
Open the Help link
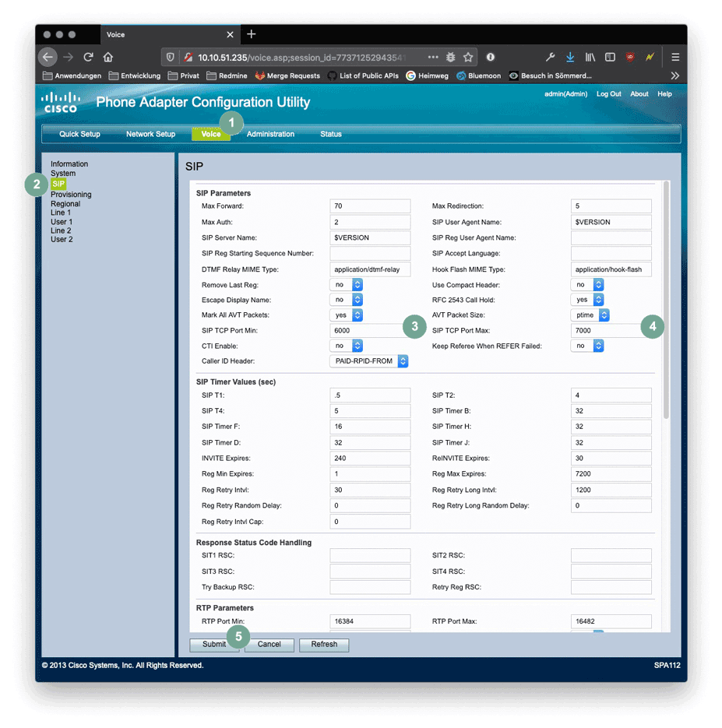pyautogui.click(x=664, y=93)
